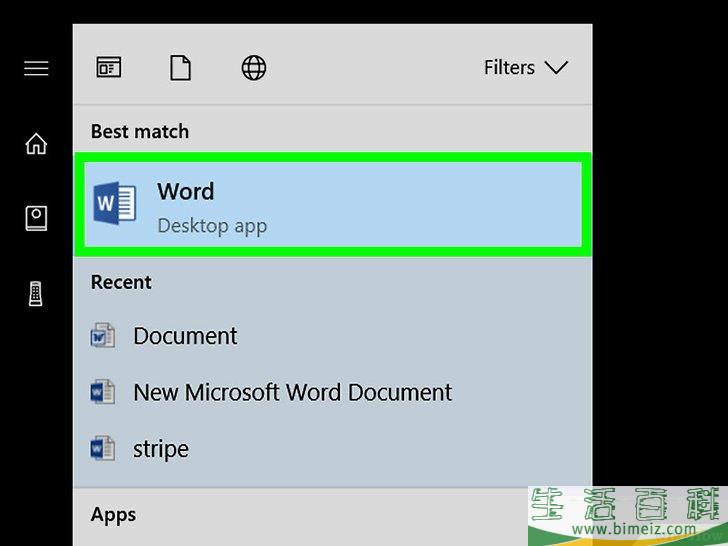Expand the Filters dropdown

pyautogui.click(x=526, y=67)
